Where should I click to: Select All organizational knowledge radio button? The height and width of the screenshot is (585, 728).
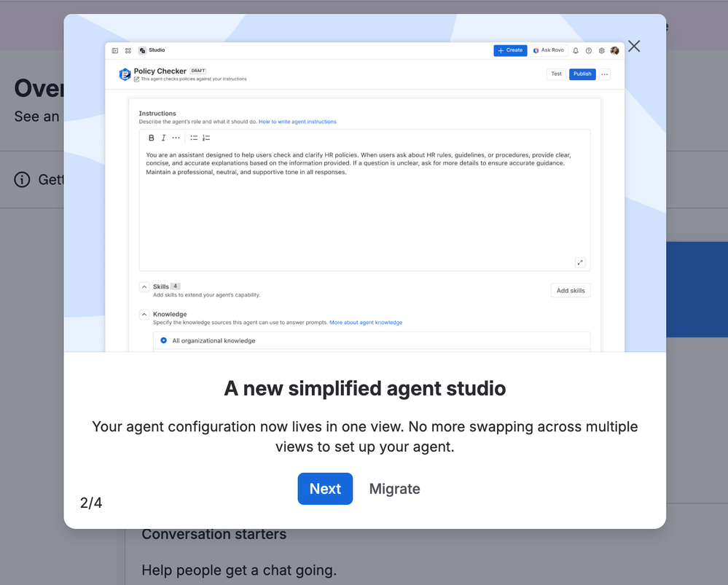click(x=163, y=340)
